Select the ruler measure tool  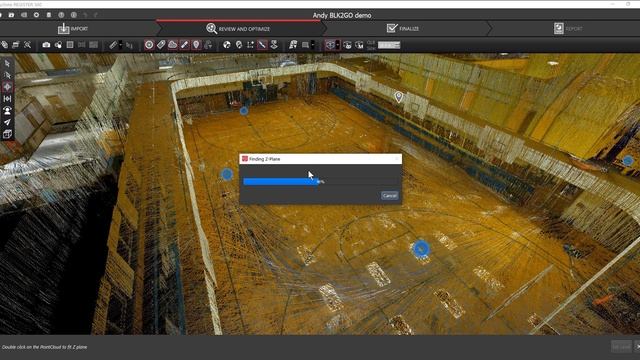click(x=113, y=45)
